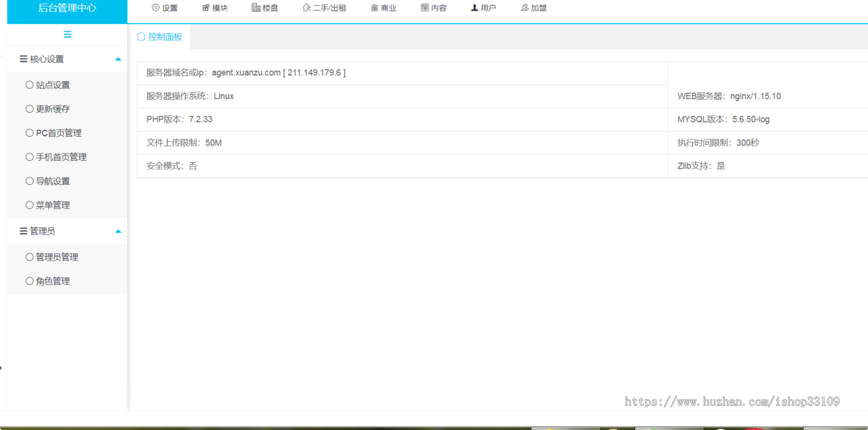The image size is (868, 430).
Task: Click the WEB服务器: nginx/1.15.10 cell
Action: pyautogui.click(x=768, y=96)
